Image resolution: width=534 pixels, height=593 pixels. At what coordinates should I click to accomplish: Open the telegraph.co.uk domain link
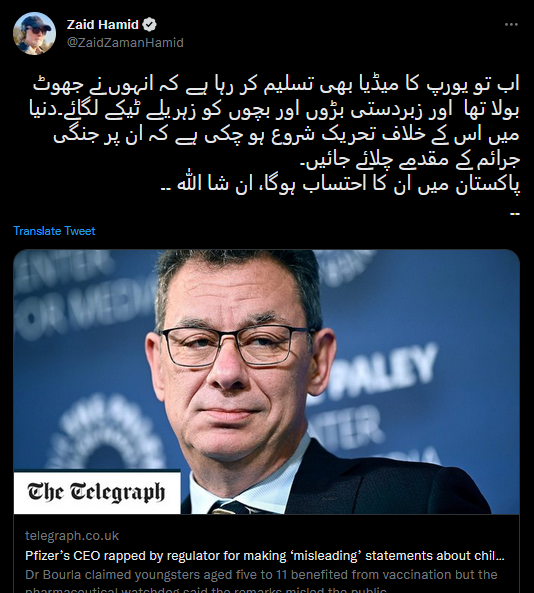click(72, 536)
